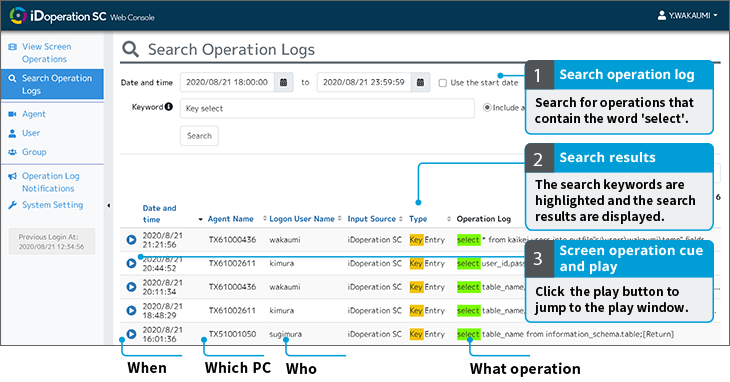730x382 pixels.
Task: Enable the Use the start date checkbox
Action: (443, 83)
